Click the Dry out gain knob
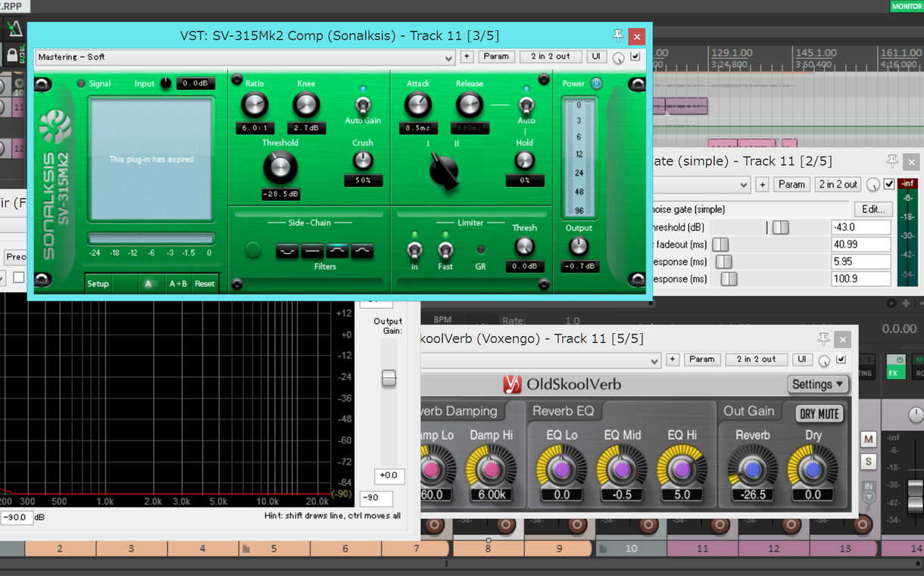 [x=813, y=470]
